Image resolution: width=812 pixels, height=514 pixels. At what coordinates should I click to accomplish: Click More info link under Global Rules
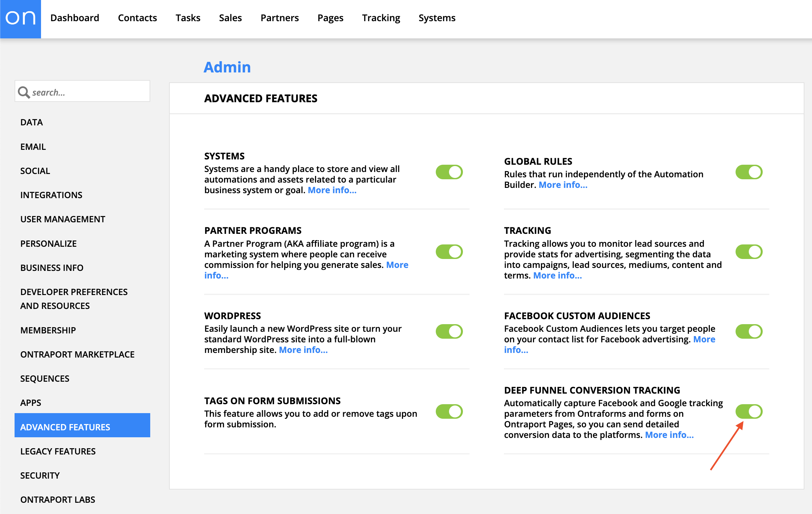tap(563, 185)
